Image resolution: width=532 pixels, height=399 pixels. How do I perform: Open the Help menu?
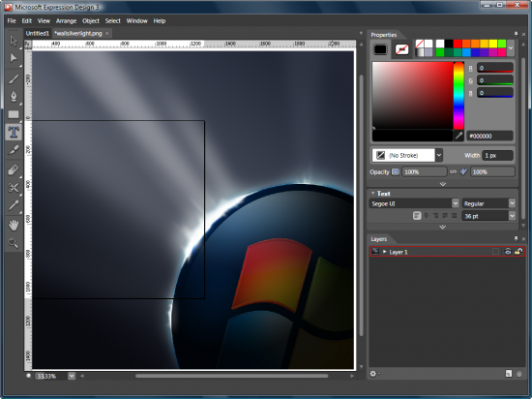pos(160,20)
